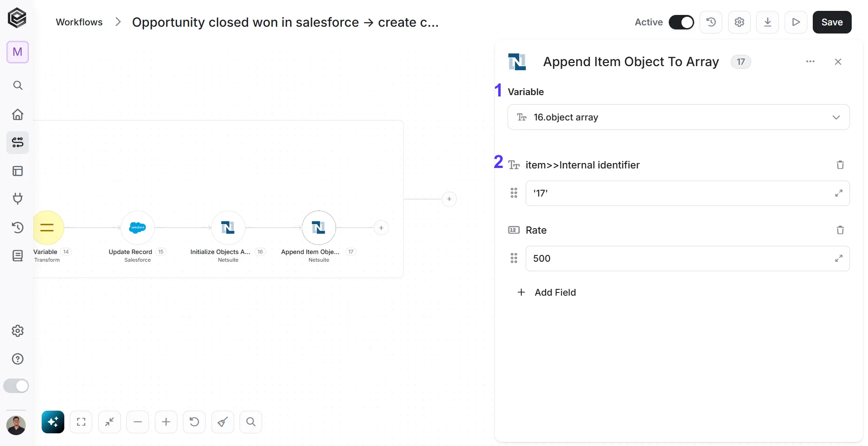Image resolution: width=868 pixels, height=446 pixels.
Task: Select the Update Record Salesforce node
Action: point(138,228)
